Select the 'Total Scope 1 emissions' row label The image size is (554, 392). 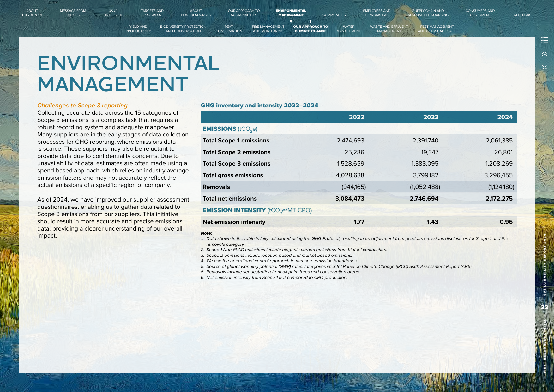pos(236,141)
